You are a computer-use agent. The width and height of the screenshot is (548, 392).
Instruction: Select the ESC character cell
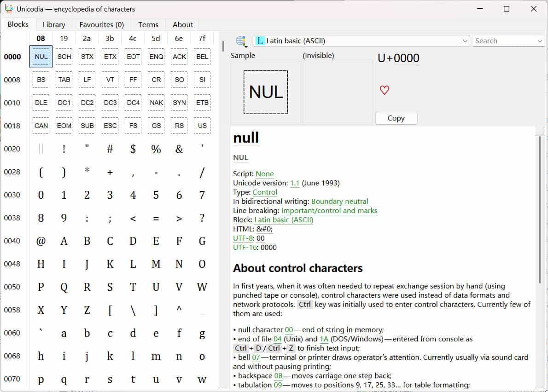110,125
